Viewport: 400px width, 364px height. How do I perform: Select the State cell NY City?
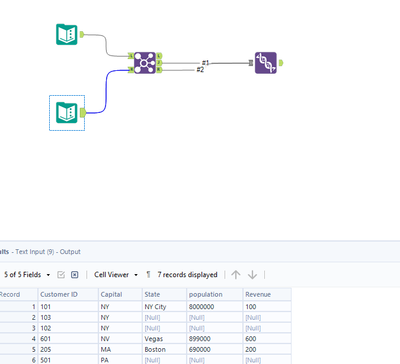tap(164, 307)
